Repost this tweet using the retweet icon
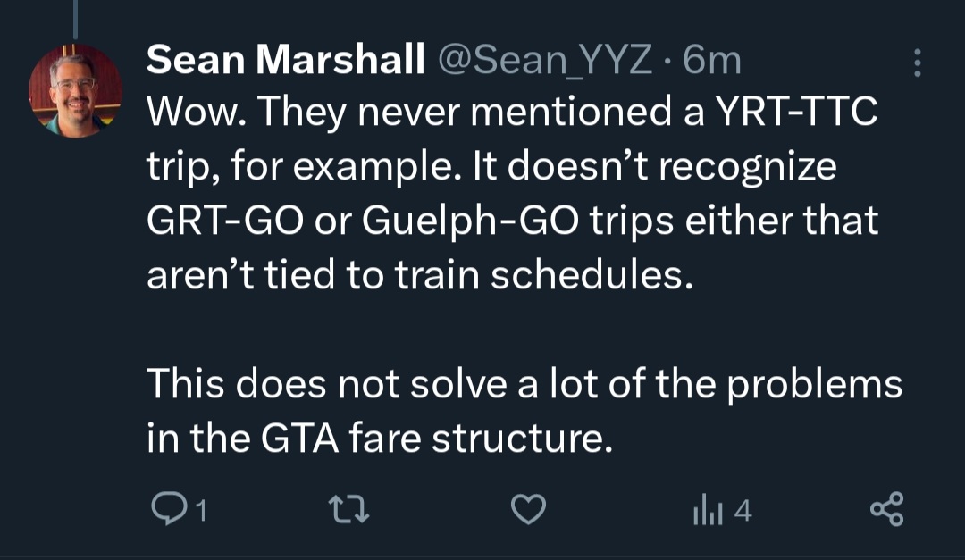The image size is (965, 560). click(x=348, y=510)
